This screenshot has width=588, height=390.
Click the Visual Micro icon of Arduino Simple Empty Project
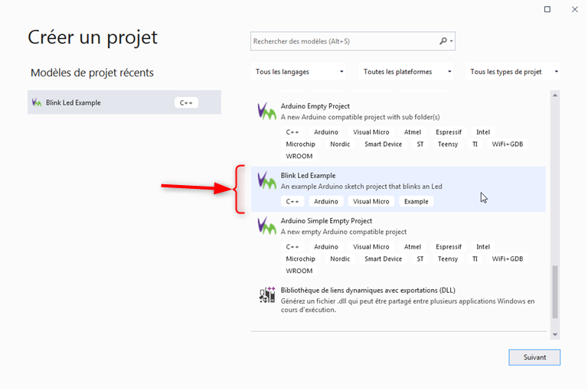click(x=266, y=226)
